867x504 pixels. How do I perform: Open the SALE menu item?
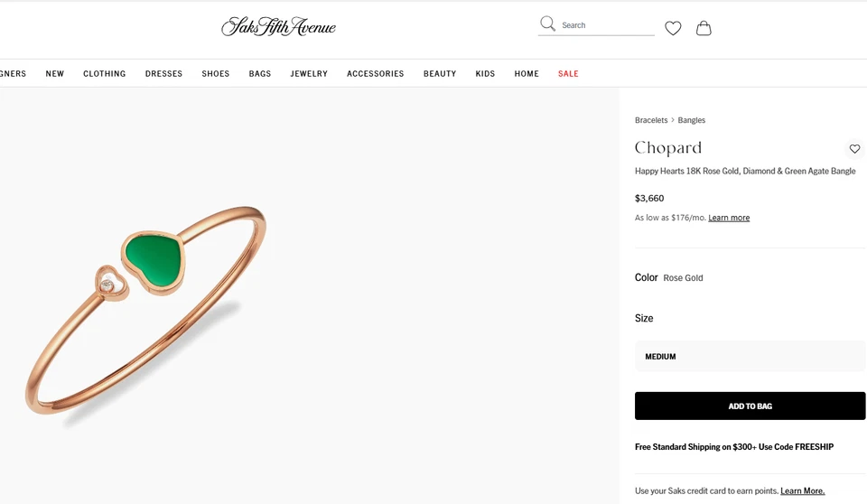click(568, 73)
